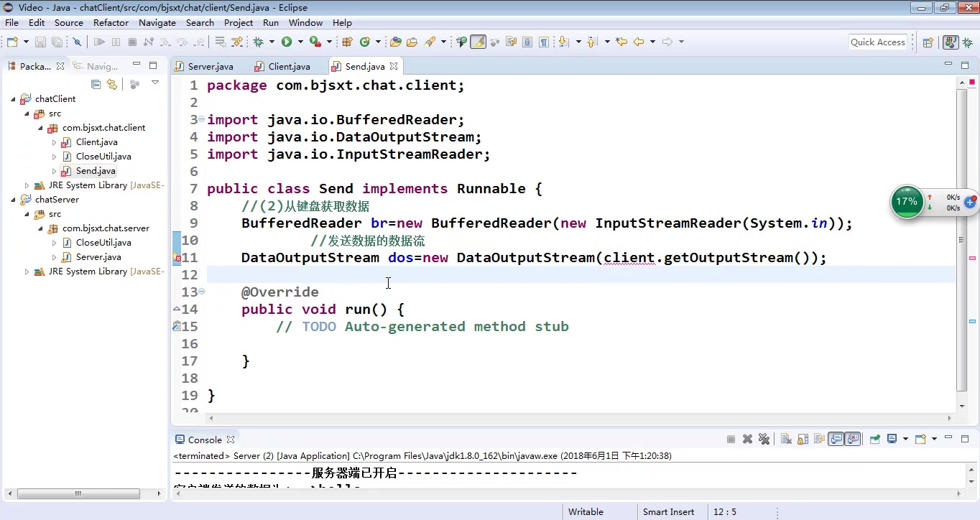The image size is (980, 520).
Task: Click the green Run button in toolbar
Action: (287, 42)
